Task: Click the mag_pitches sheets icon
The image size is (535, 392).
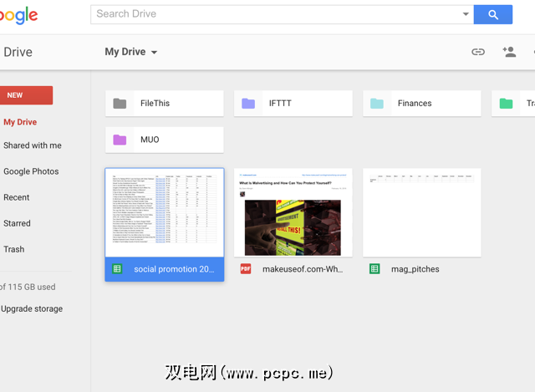Action: click(x=374, y=269)
